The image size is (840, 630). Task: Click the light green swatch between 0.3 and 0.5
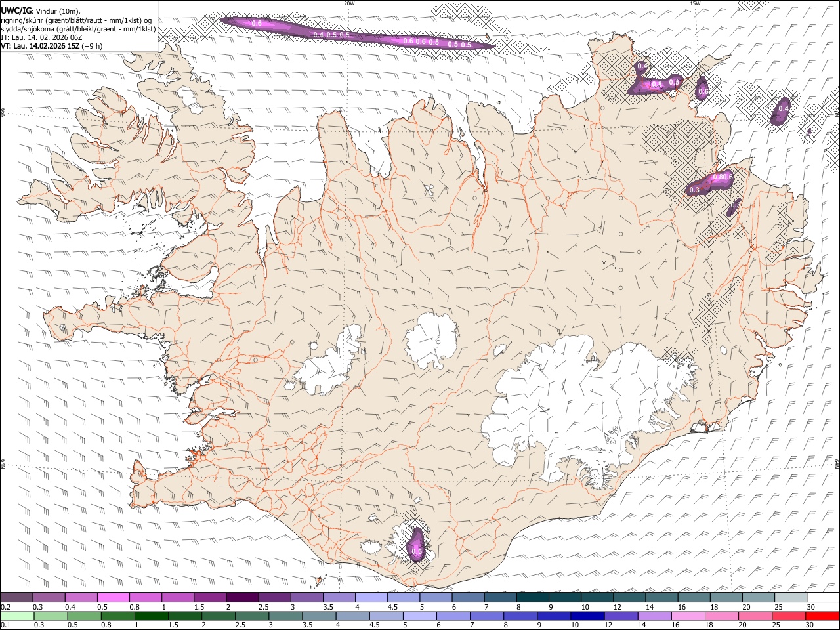[x=51, y=616]
